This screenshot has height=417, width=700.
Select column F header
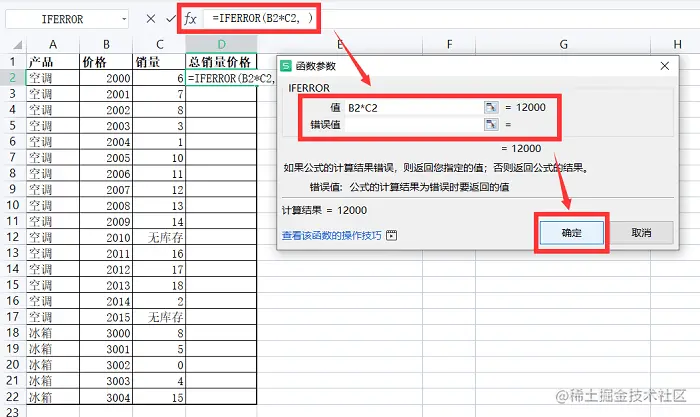pos(449,45)
